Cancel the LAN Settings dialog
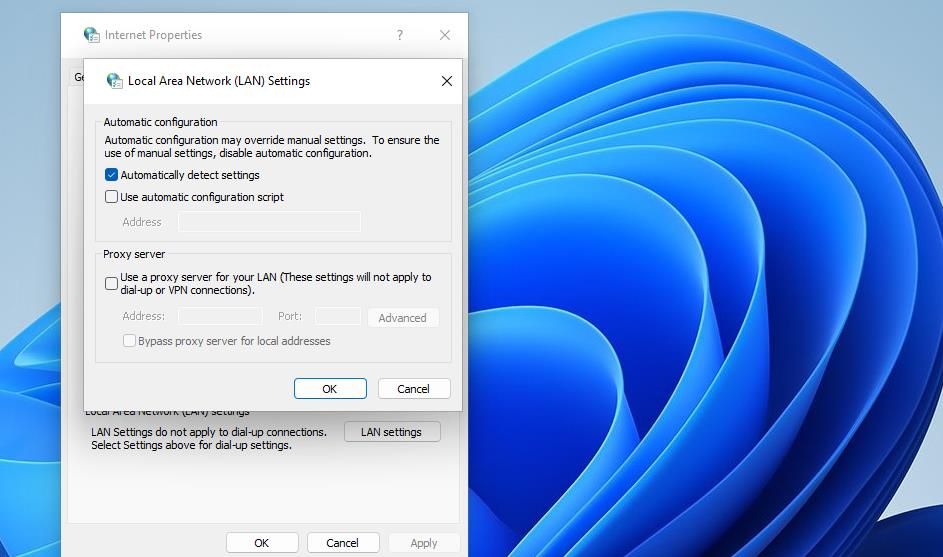This screenshot has width=943, height=557. (413, 389)
